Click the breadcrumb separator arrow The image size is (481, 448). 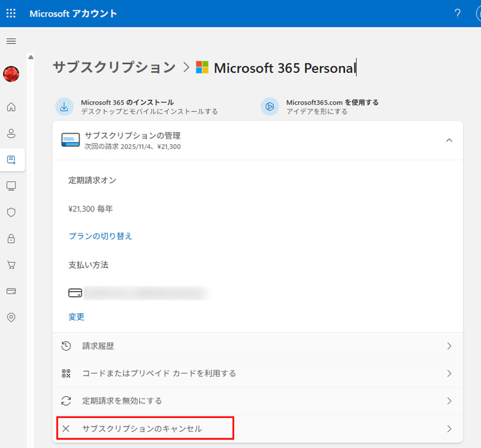(x=186, y=67)
